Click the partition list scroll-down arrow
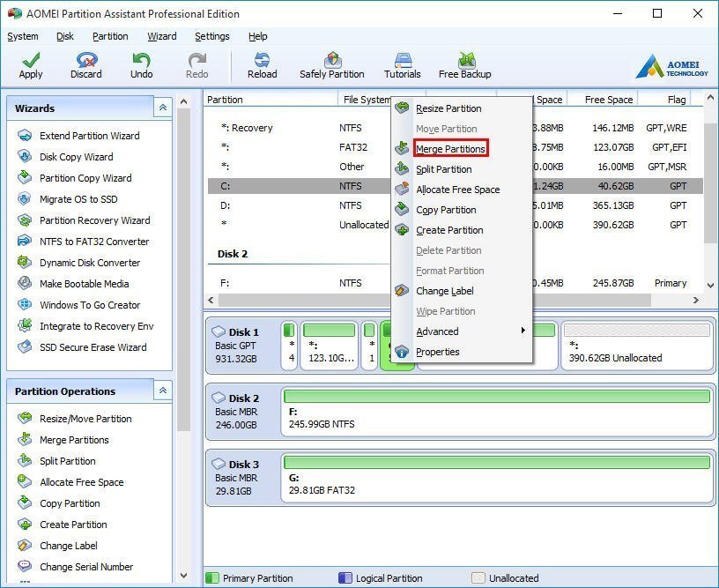The image size is (719, 588). [x=710, y=286]
